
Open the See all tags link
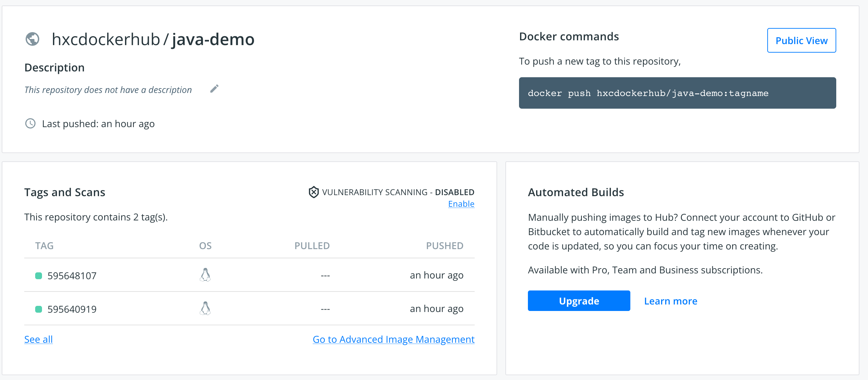[x=38, y=339]
